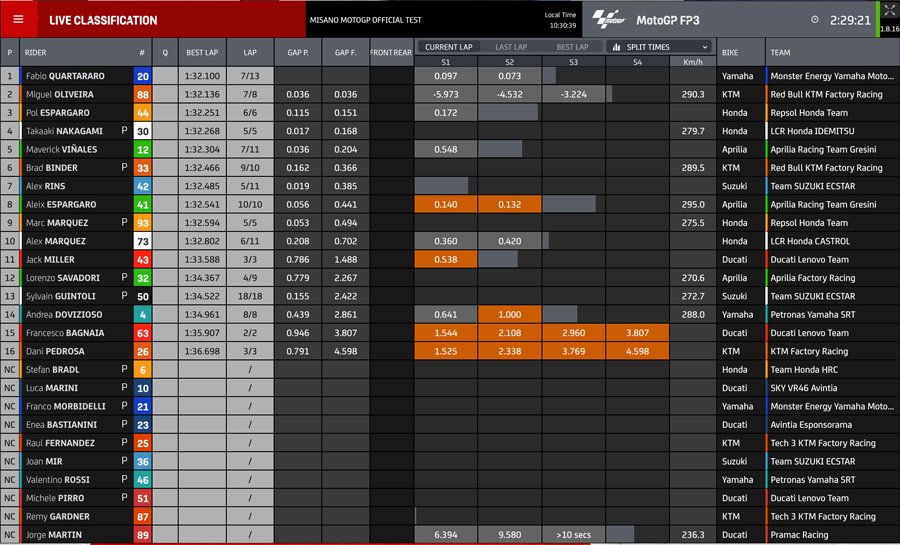Click the S2 split 1.000 for Dovizioso
Screen dimensions: 900x545
510,314
